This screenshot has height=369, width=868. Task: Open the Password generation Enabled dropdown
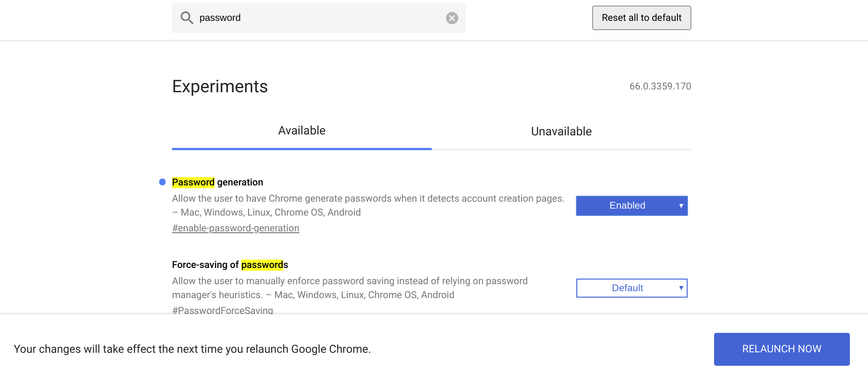pyautogui.click(x=632, y=206)
